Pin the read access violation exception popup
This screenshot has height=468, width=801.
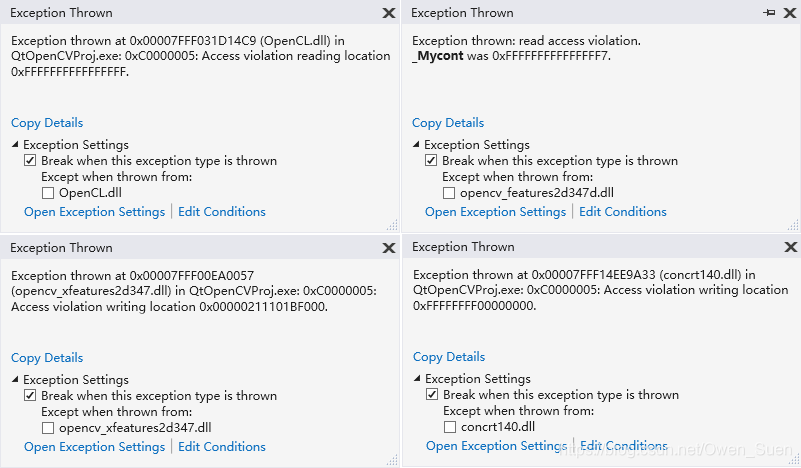click(x=769, y=13)
